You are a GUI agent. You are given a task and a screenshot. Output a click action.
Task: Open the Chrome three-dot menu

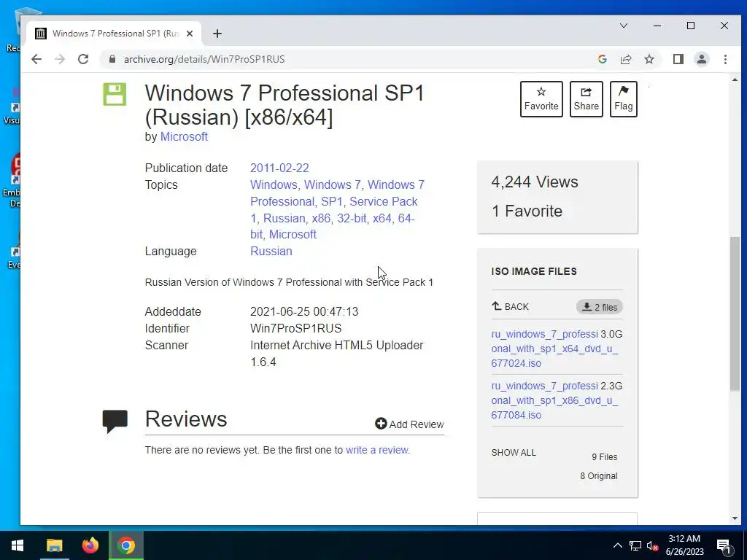(725, 59)
